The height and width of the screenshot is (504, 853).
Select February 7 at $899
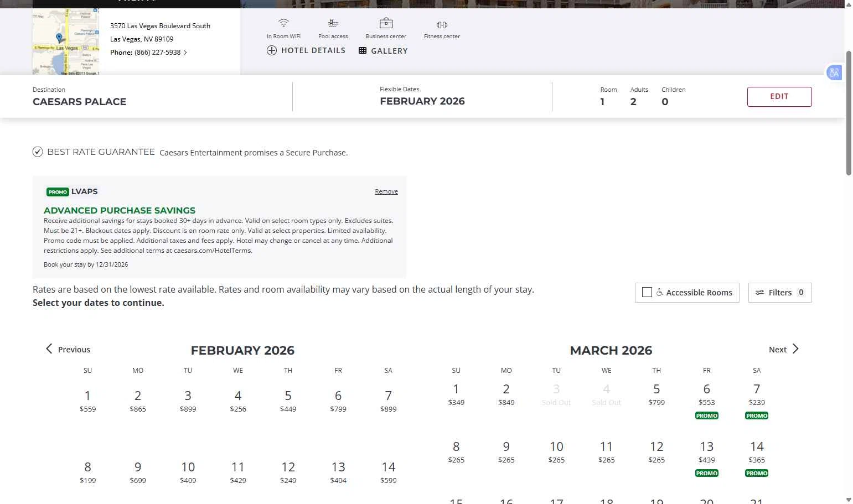pyautogui.click(x=389, y=401)
